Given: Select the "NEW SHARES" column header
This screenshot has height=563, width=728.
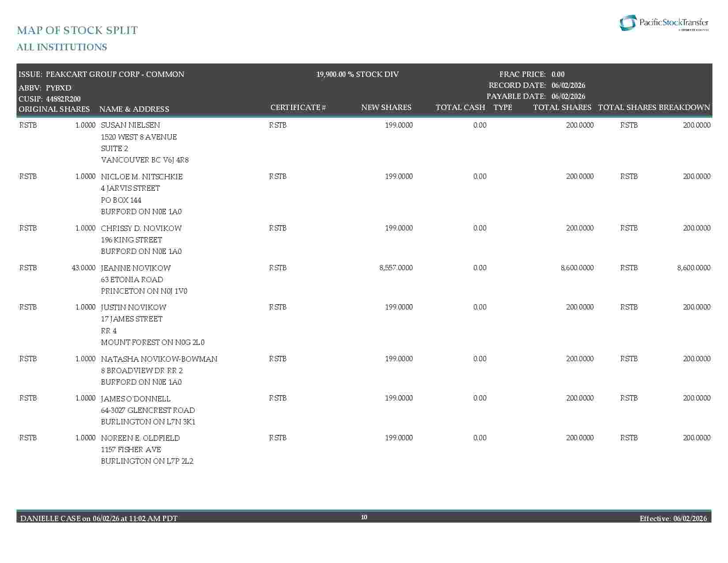Looking at the screenshot, I should pos(386,107).
